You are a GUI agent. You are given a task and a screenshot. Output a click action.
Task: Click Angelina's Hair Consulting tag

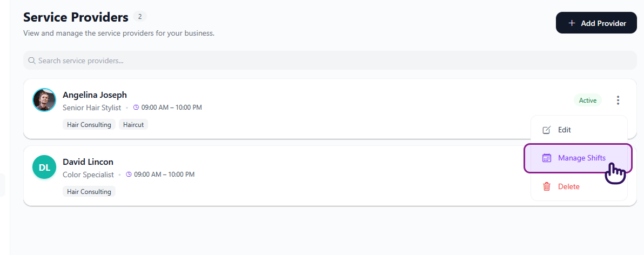pos(89,125)
